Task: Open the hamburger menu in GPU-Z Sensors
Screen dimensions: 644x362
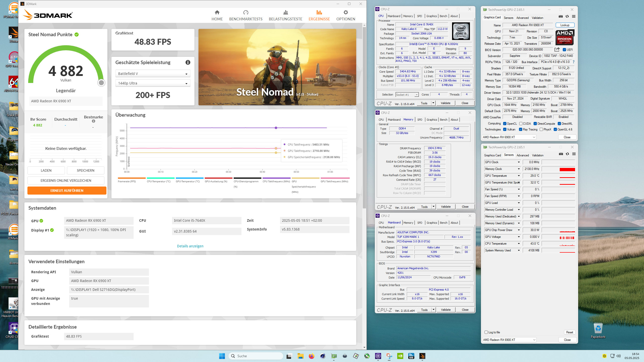Action: 574,154
